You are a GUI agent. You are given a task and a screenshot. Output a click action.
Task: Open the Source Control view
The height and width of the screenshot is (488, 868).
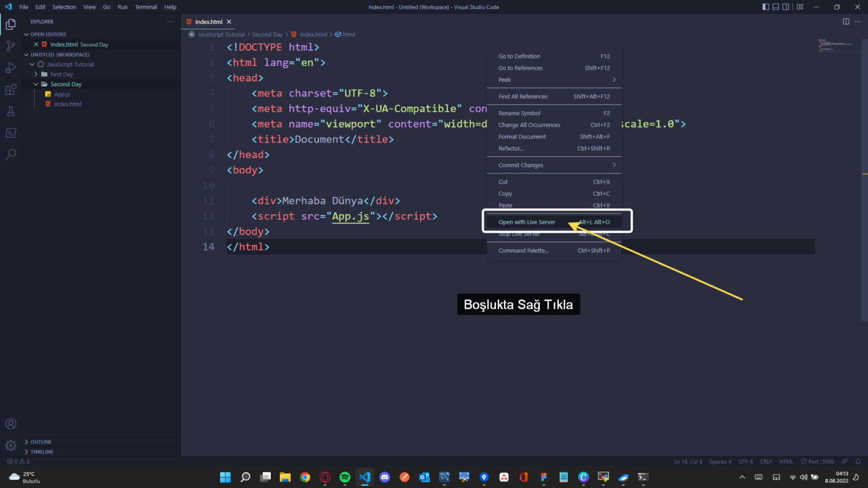click(x=11, y=46)
